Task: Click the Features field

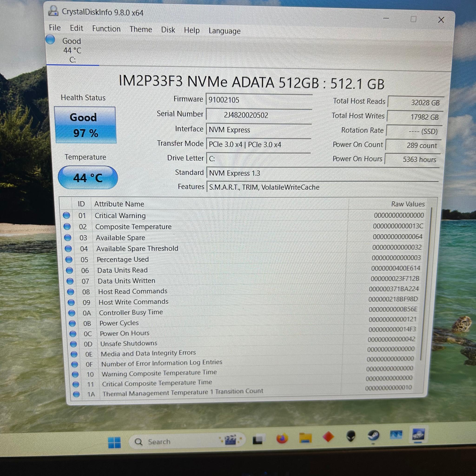Action: tap(323, 187)
